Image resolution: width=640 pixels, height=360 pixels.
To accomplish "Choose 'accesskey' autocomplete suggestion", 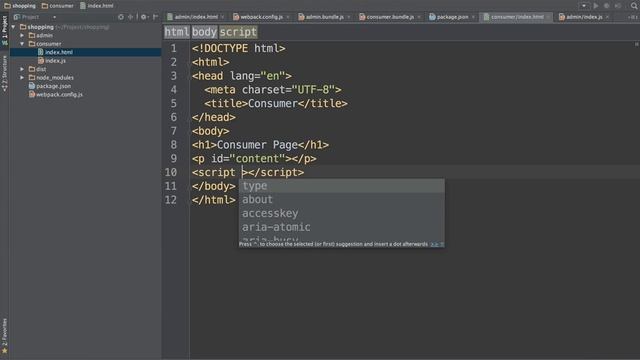I will pyautogui.click(x=342, y=213).
